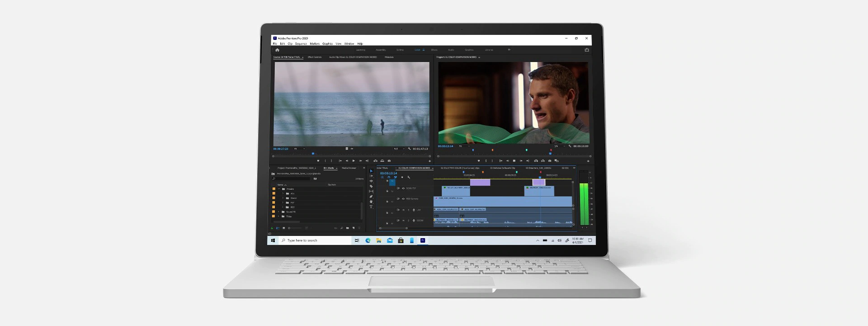Switch to the Editing workspace

point(400,50)
